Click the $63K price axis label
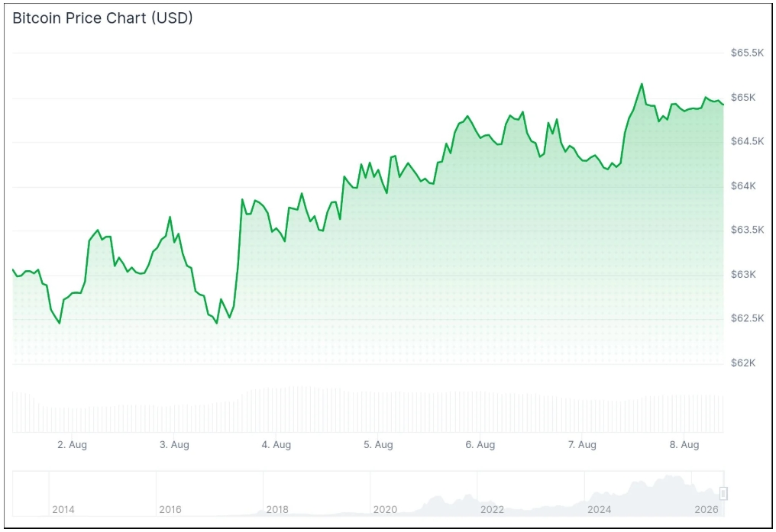This screenshot has width=776, height=532. coord(743,275)
